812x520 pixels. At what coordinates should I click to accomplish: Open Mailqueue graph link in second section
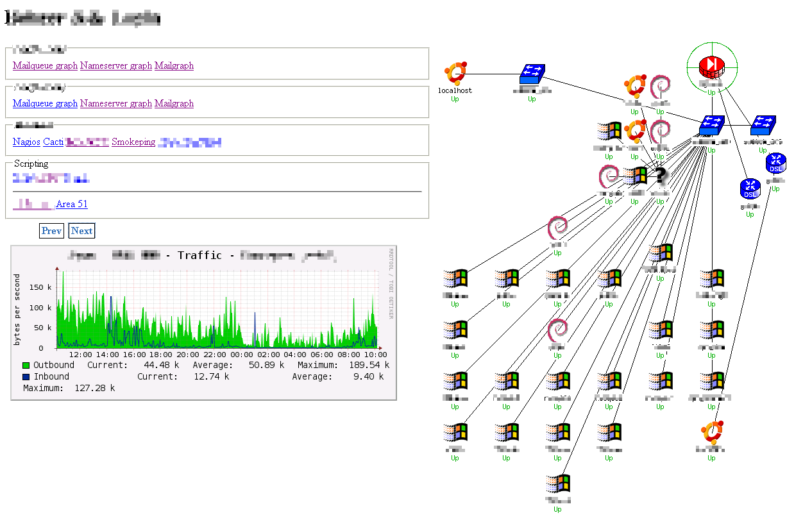pyautogui.click(x=45, y=103)
